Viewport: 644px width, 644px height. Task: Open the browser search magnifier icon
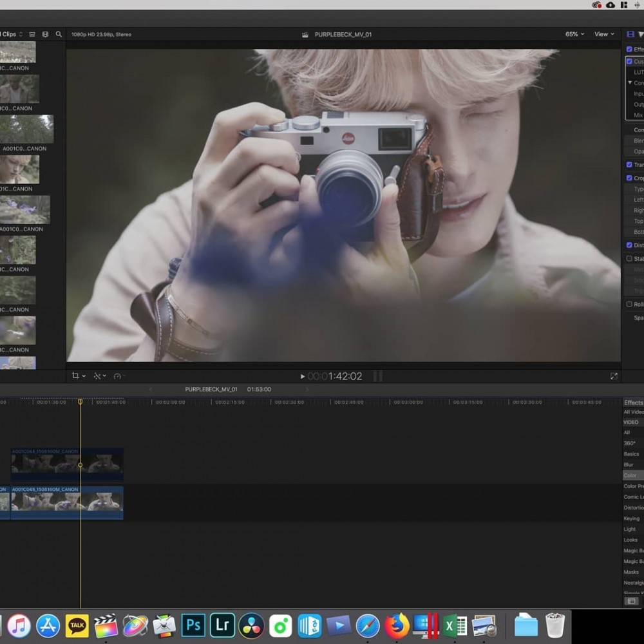pos(59,34)
